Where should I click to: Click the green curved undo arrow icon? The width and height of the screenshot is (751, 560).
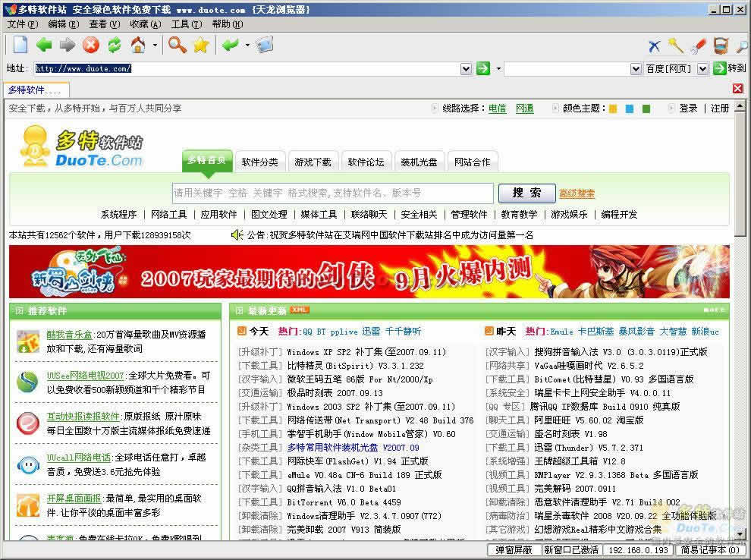coord(231,45)
